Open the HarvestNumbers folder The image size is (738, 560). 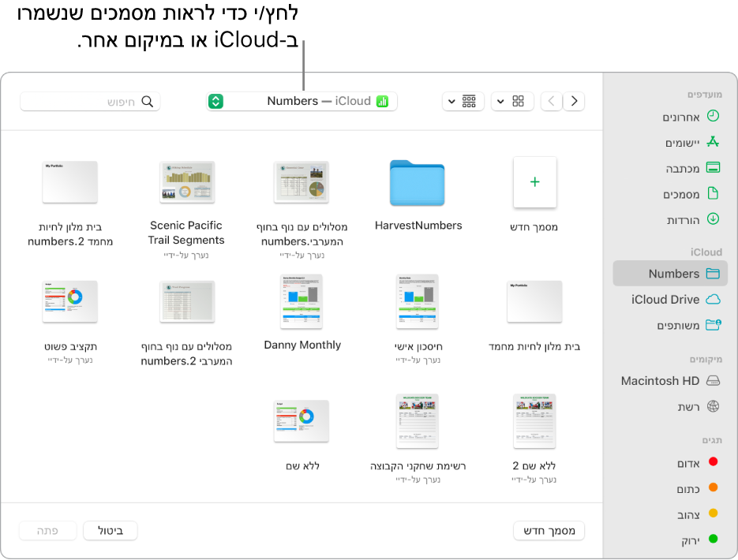417,183
